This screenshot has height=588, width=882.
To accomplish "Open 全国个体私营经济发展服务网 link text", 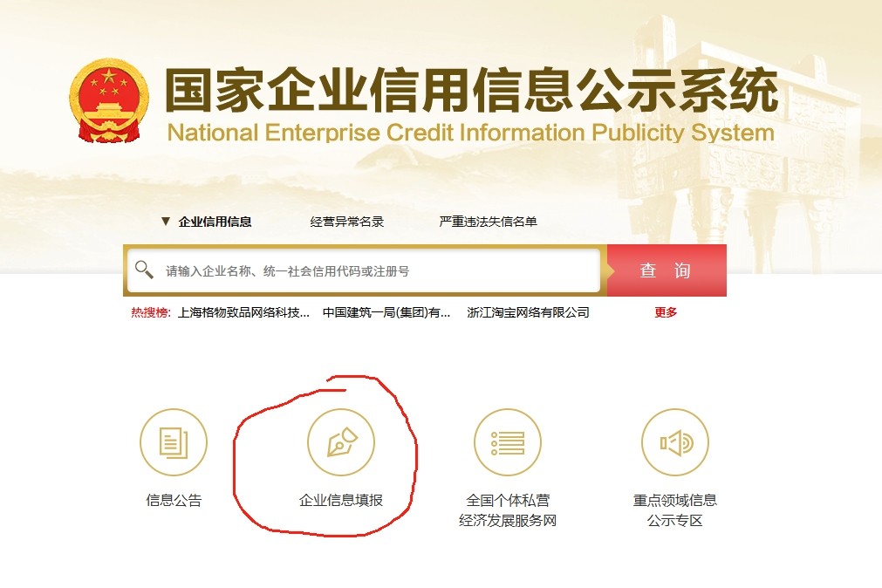I will click(508, 510).
